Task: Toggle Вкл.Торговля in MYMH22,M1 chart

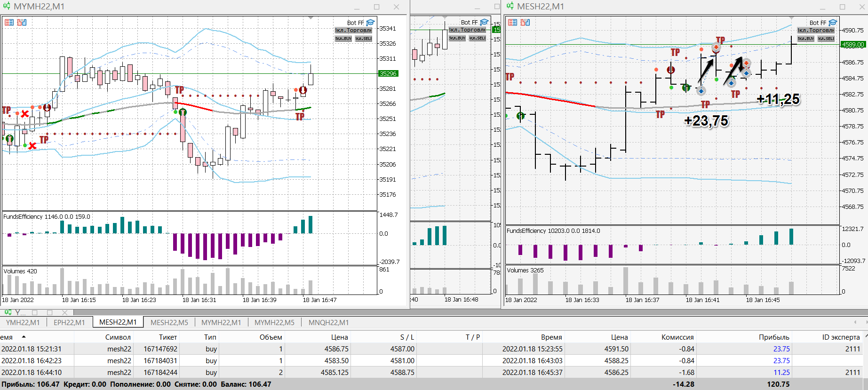Action: (353, 30)
